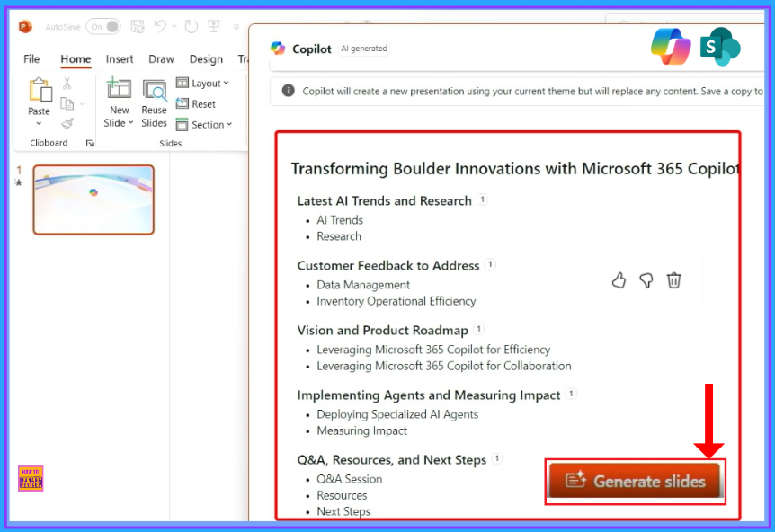Click the Generate slides button

tap(635, 481)
